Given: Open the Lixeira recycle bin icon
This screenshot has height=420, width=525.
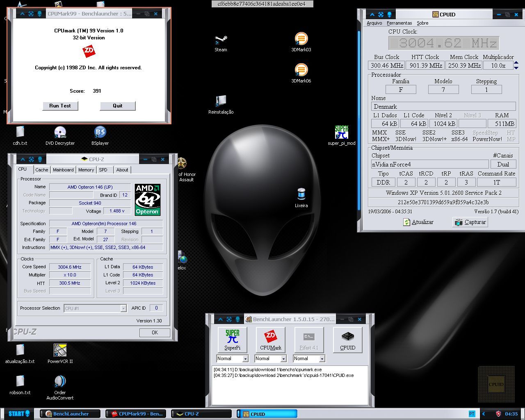Looking at the screenshot, I should 301,198.
